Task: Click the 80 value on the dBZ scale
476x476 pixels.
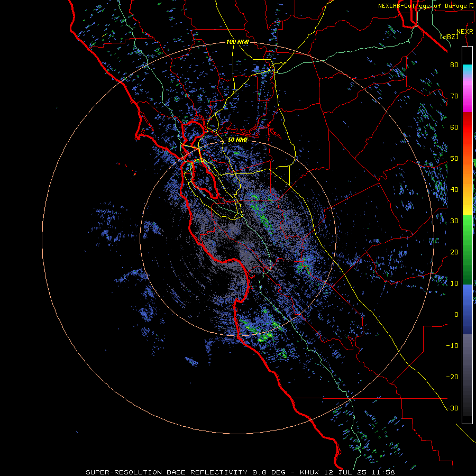Action: click(x=454, y=65)
